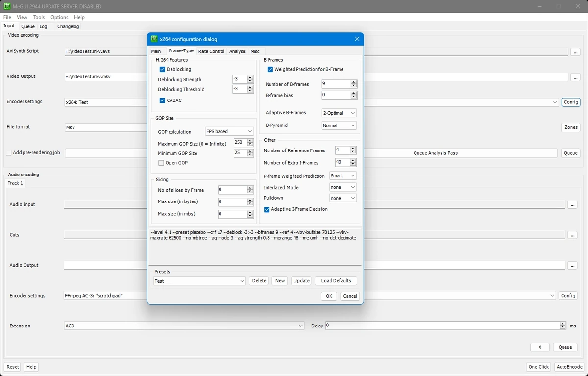Click the Queue Analysis Pass button
Image resolution: width=588 pixels, height=376 pixels.
pos(436,153)
